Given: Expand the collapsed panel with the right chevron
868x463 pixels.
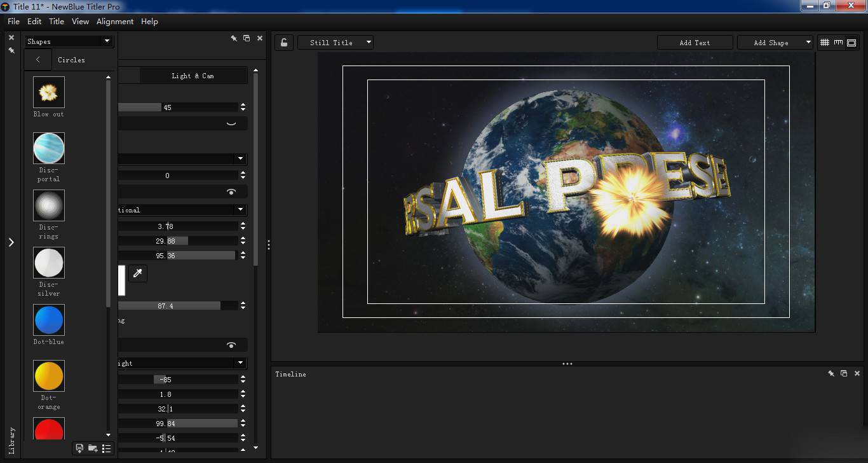Looking at the screenshot, I should (x=11, y=242).
